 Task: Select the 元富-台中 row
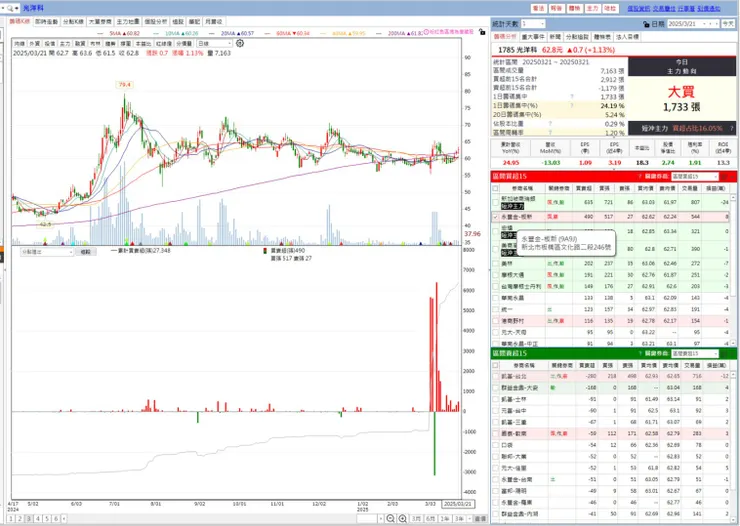point(613,410)
